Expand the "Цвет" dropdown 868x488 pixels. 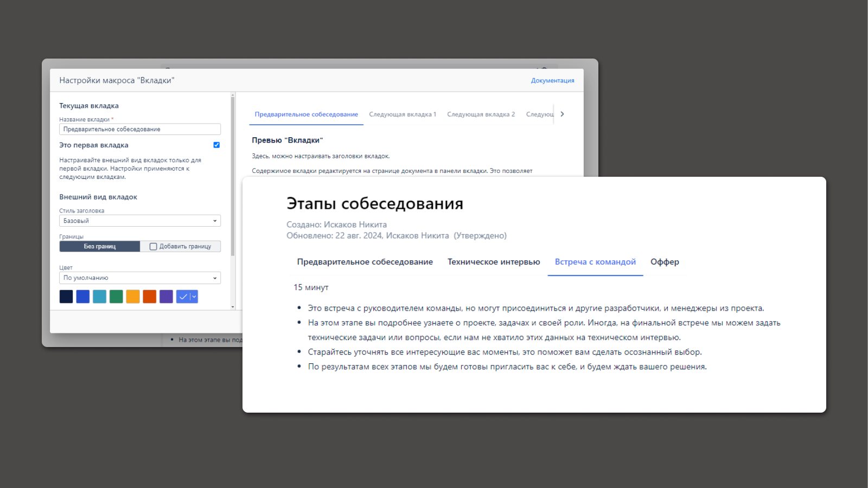pyautogui.click(x=139, y=278)
